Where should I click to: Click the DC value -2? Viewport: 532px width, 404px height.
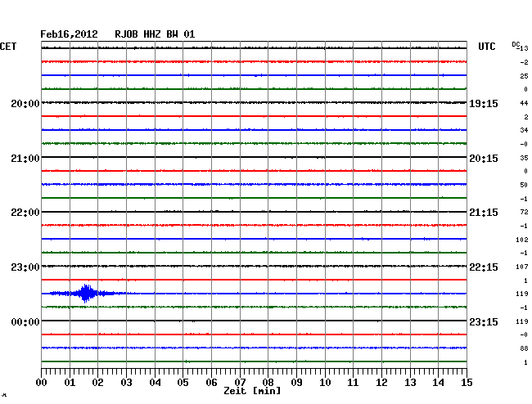[524, 62]
